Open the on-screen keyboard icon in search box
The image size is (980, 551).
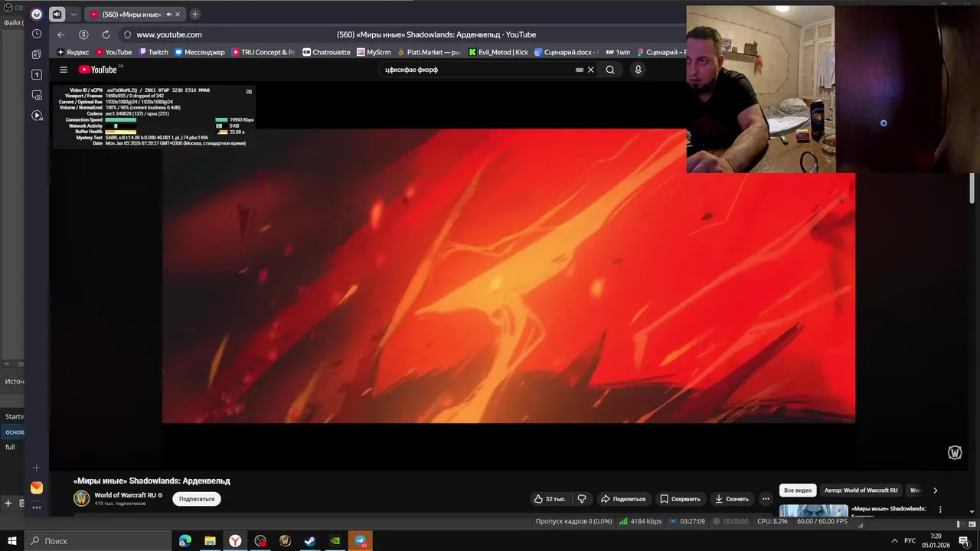580,70
